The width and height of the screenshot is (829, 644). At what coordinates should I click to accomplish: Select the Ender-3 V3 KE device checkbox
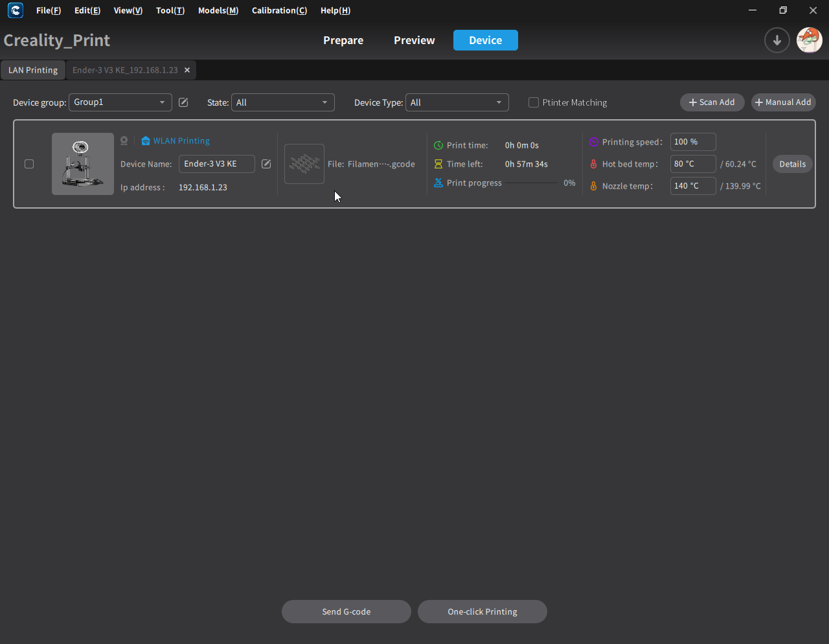click(29, 164)
